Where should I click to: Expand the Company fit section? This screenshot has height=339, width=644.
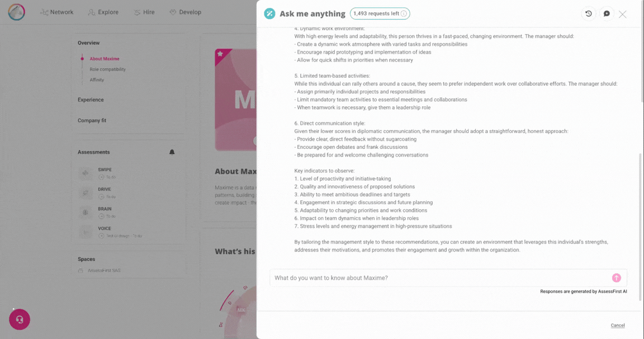click(92, 120)
